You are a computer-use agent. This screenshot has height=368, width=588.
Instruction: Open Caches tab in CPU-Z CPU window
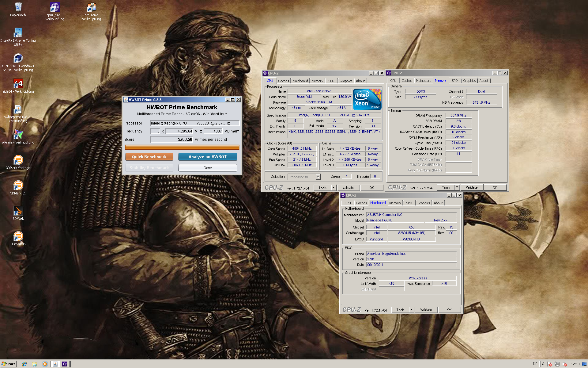(x=283, y=81)
